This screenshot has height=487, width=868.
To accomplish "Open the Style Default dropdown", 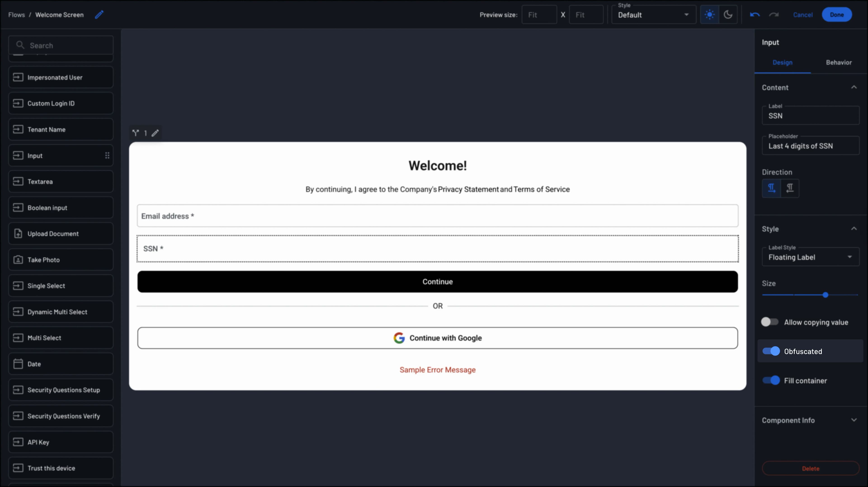I will (653, 14).
